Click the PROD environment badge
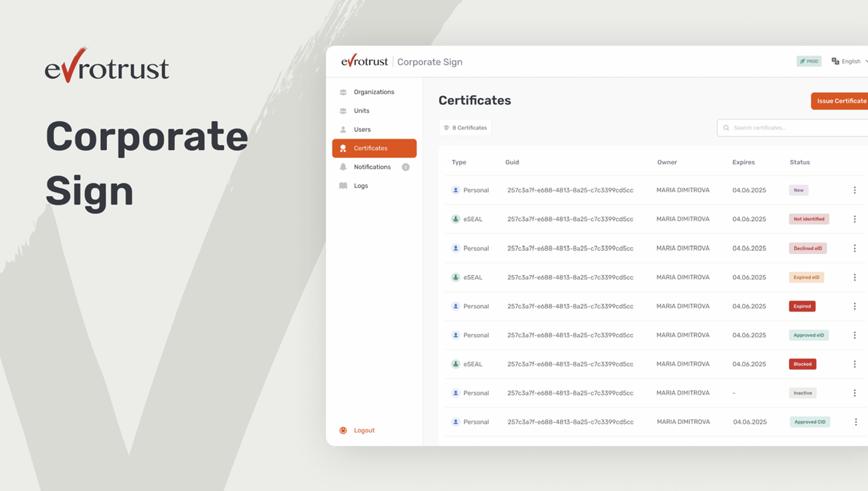The image size is (868, 491). point(809,61)
